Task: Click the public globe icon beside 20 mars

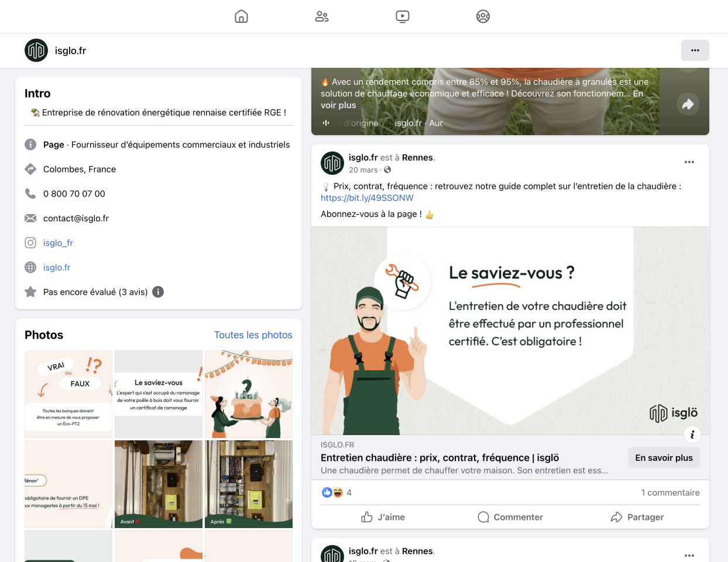Action: click(x=387, y=170)
